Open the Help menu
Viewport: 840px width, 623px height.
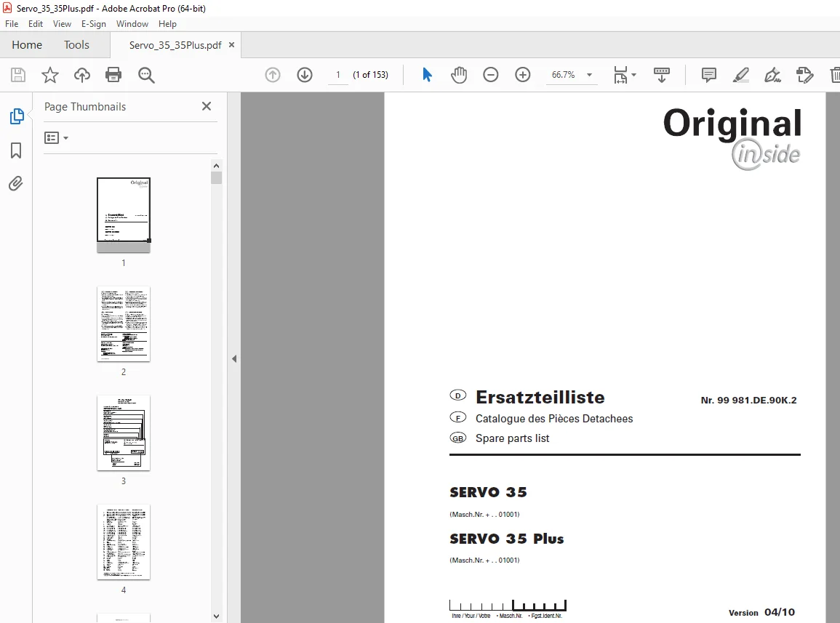[168, 24]
